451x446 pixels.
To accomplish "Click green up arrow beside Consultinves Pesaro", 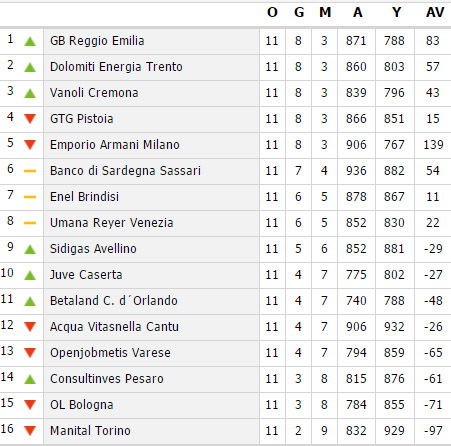I will click(30, 379).
